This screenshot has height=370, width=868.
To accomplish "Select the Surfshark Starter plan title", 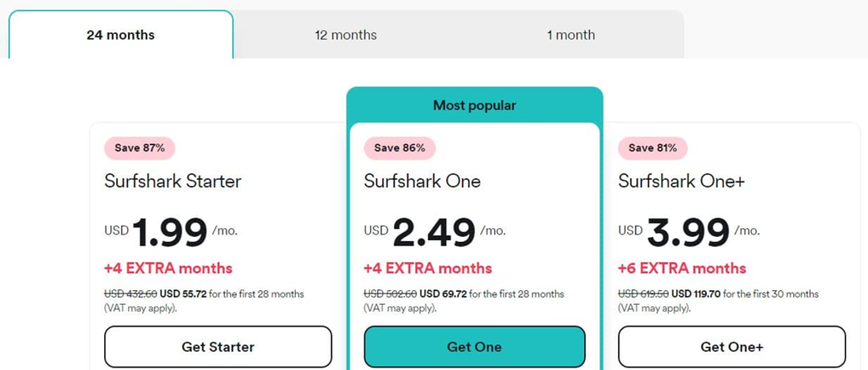I will tap(173, 181).
